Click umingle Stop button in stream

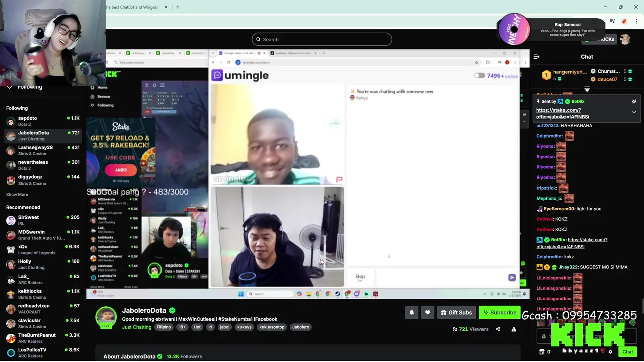(x=360, y=277)
